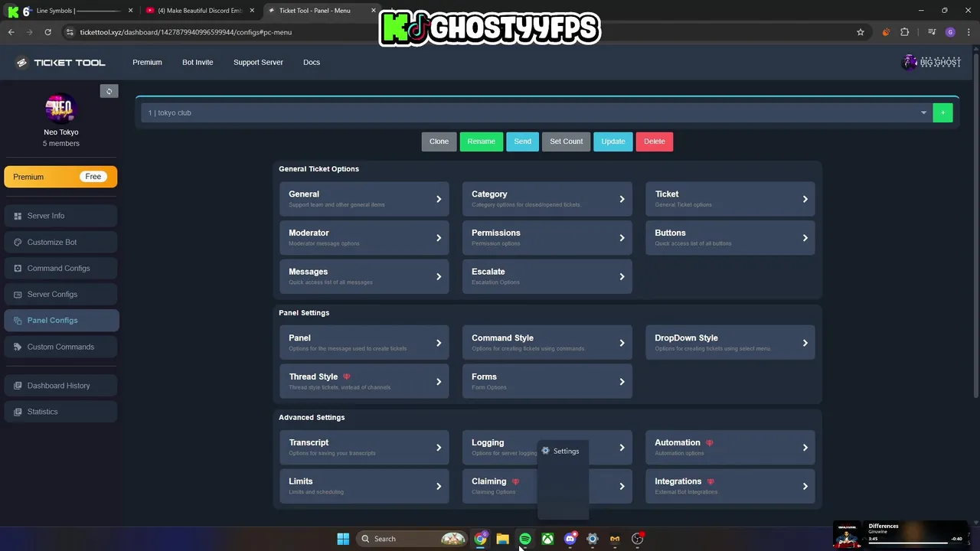The image size is (980, 551).
Task: Close the Make Beautiful Discord Embed tab
Action: click(252, 11)
